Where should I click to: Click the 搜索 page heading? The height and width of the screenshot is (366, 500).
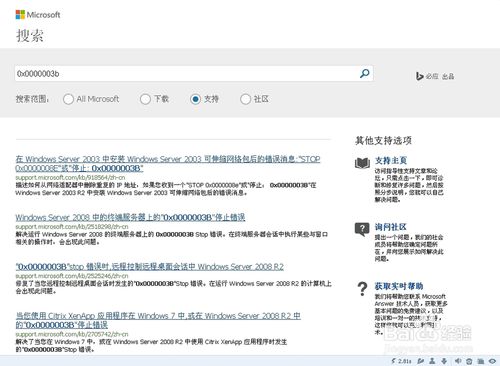pos(30,35)
